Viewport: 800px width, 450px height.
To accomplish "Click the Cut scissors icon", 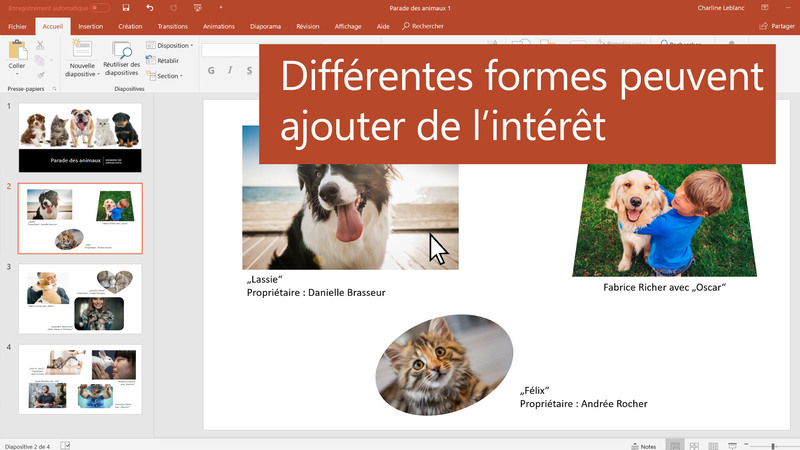I will 40,46.
